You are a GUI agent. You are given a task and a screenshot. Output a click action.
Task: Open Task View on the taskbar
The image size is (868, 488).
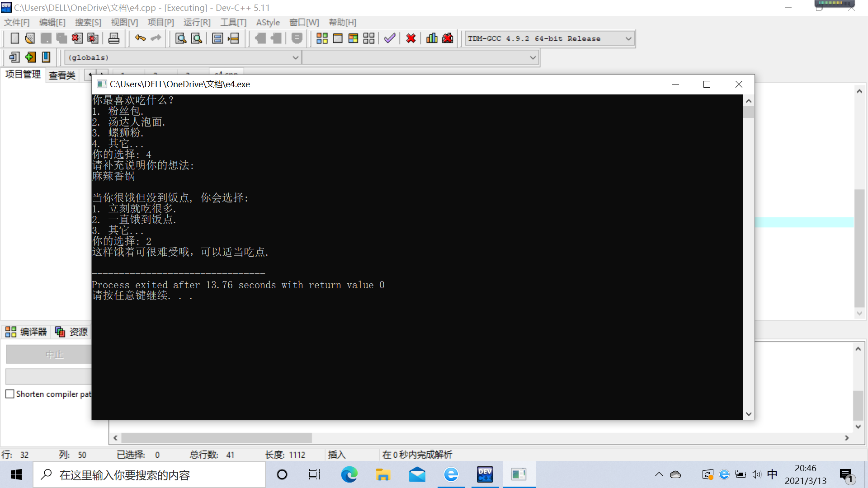(x=315, y=474)
